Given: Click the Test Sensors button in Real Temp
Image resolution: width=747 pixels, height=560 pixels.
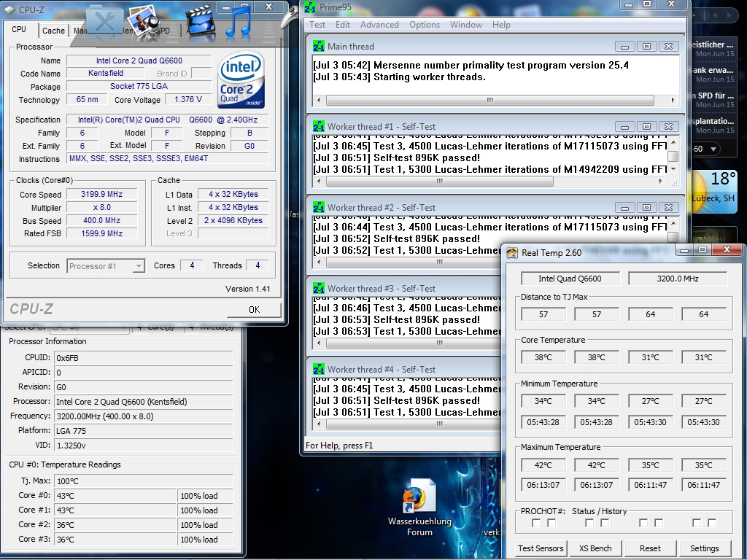Looking at the screenshot, I should click(541, 548).
